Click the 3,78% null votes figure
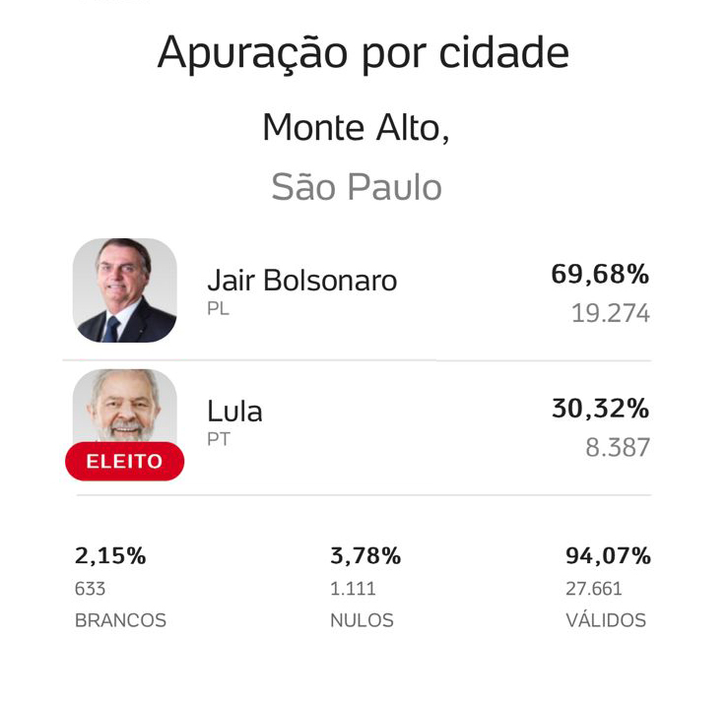728x701 pixels. 365,556
